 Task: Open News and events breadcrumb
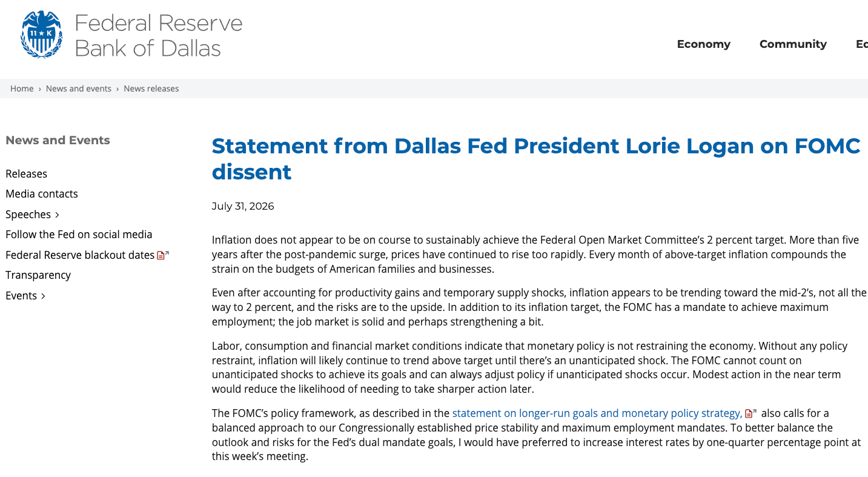(79, 88)
